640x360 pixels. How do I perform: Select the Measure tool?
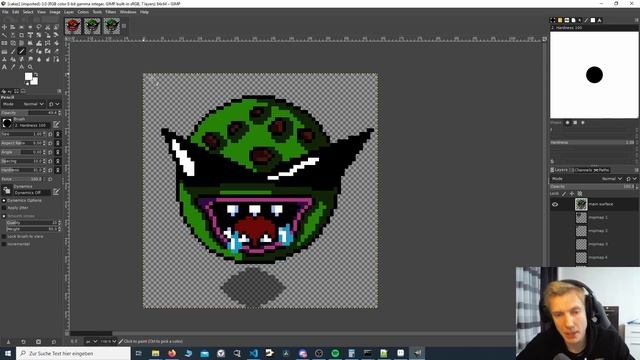tap(22, 67)
